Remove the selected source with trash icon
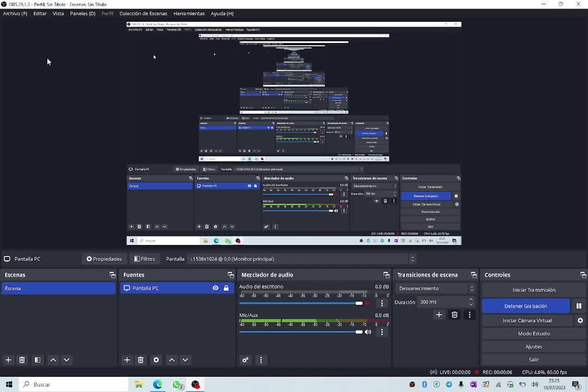 pos(140,360)
